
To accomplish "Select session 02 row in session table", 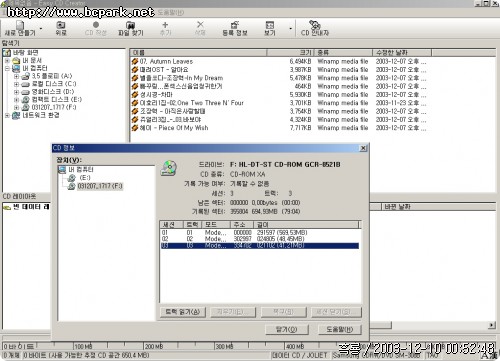I will point(259,239).
